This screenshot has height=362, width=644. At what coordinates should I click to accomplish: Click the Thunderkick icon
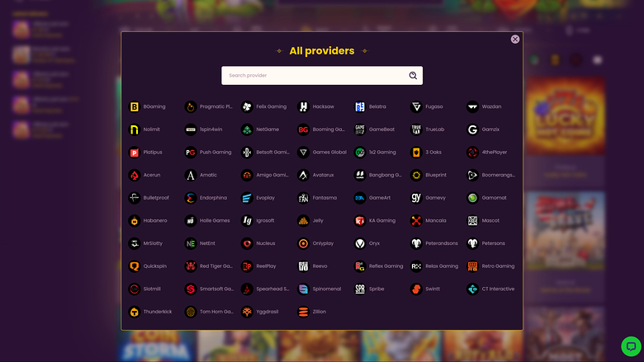[135, 312]
